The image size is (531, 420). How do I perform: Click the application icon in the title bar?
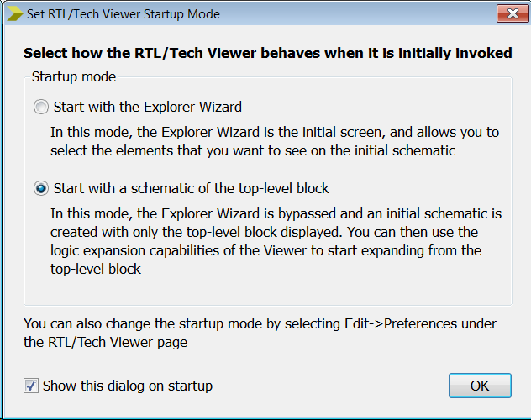point(15,13)
